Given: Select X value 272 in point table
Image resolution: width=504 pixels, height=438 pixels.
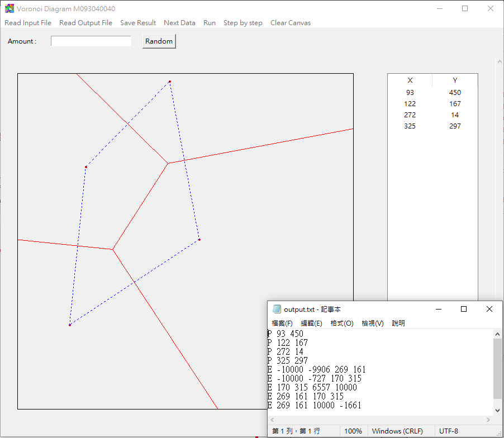Looking at the screenshot, I should click(410, 115).
